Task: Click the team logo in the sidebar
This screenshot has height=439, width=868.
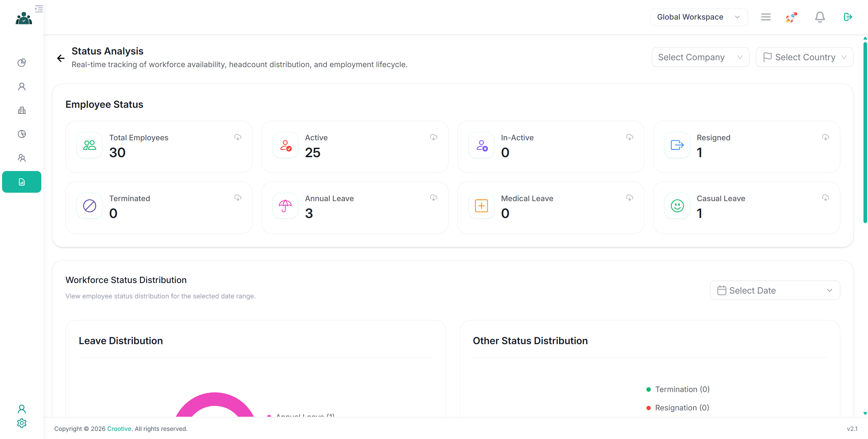Action: pyautogui.click(x=24, y=18)
